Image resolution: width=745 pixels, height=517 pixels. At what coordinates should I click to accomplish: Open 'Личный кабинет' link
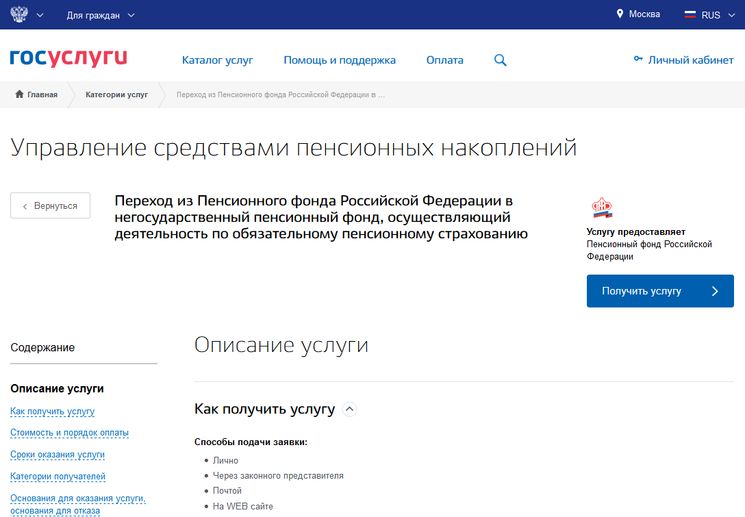(691, 60)
